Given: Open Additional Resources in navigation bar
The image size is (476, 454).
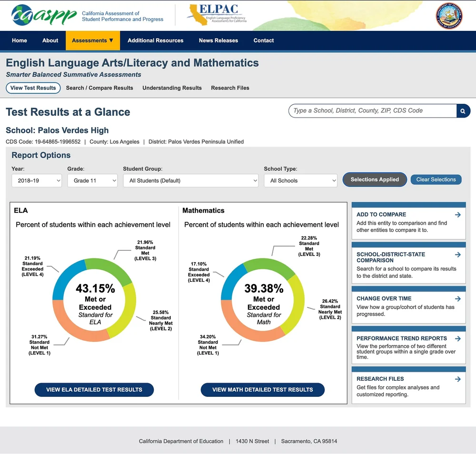Looking at the screenshot, I should [x=156, y=40].
